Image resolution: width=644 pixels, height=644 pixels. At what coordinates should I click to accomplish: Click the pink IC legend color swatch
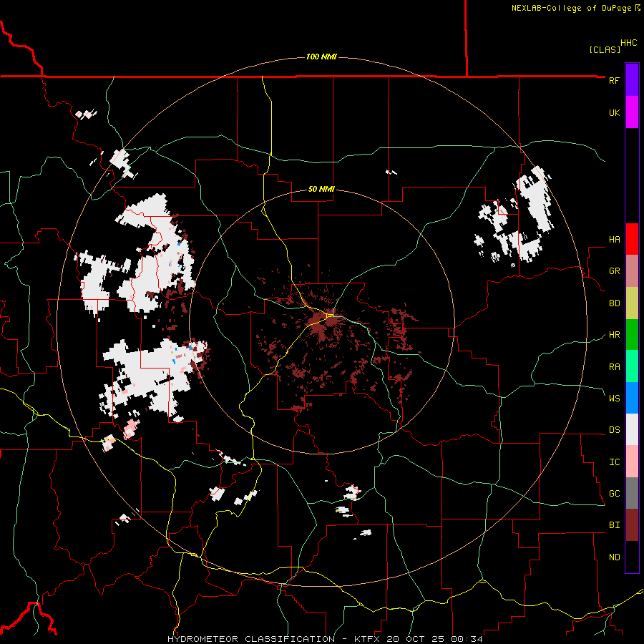632,462
